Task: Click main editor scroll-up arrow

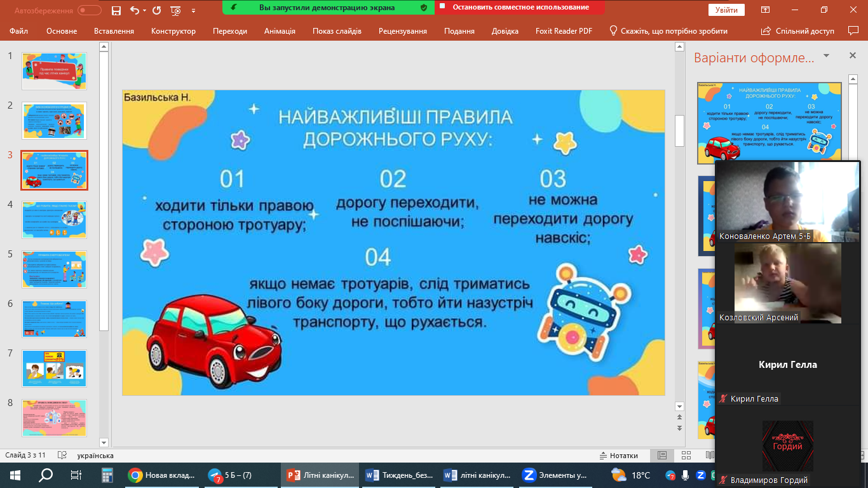Action: 679,46
